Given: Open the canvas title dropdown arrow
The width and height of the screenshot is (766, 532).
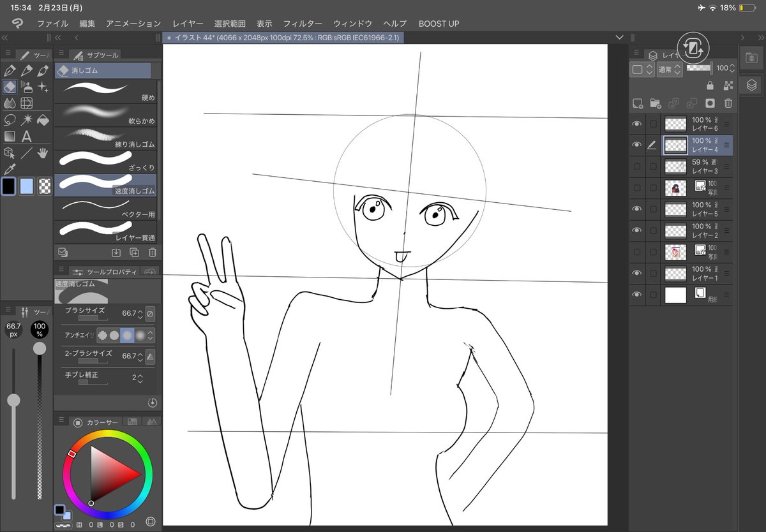Looking at the screenshot, I should [619, 37].
